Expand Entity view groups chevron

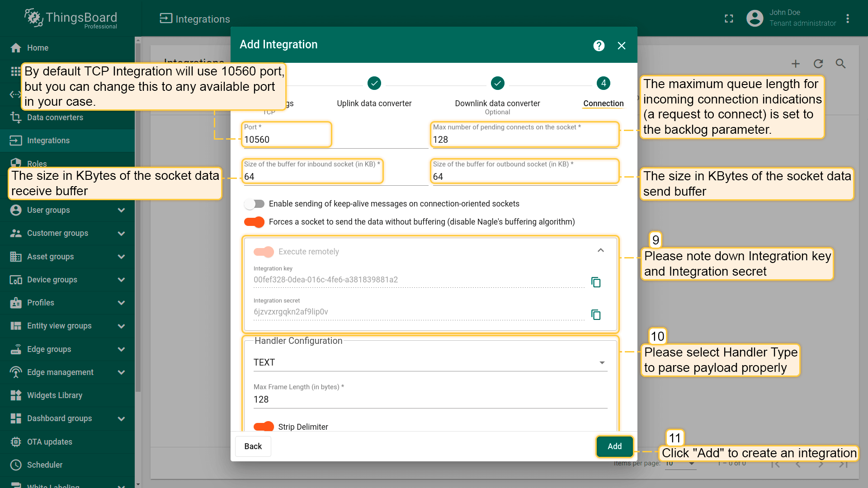[121, 326]
